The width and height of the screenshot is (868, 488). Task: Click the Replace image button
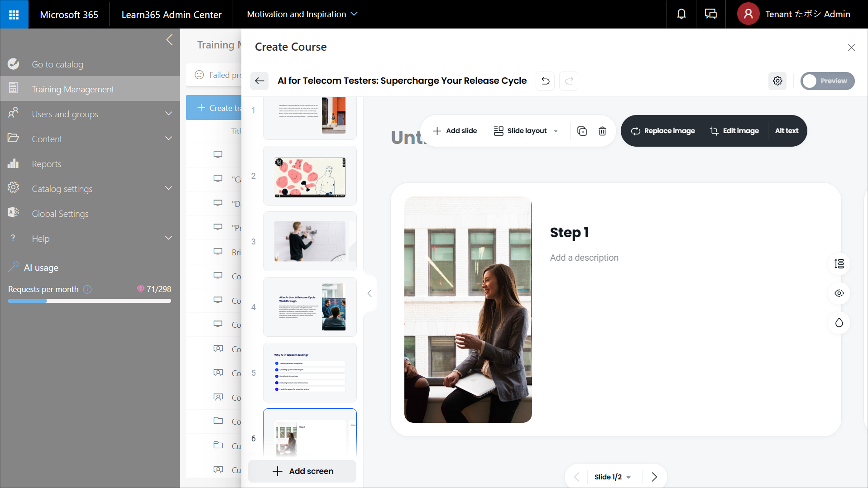coord(663,131)
